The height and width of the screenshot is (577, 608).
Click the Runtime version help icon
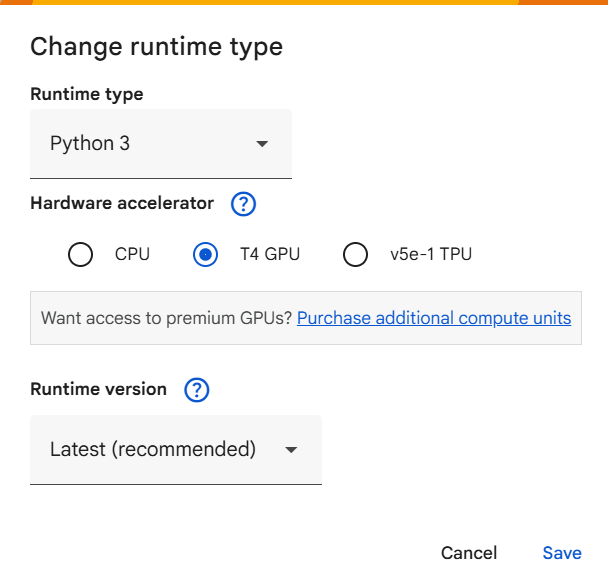(197, 390)
